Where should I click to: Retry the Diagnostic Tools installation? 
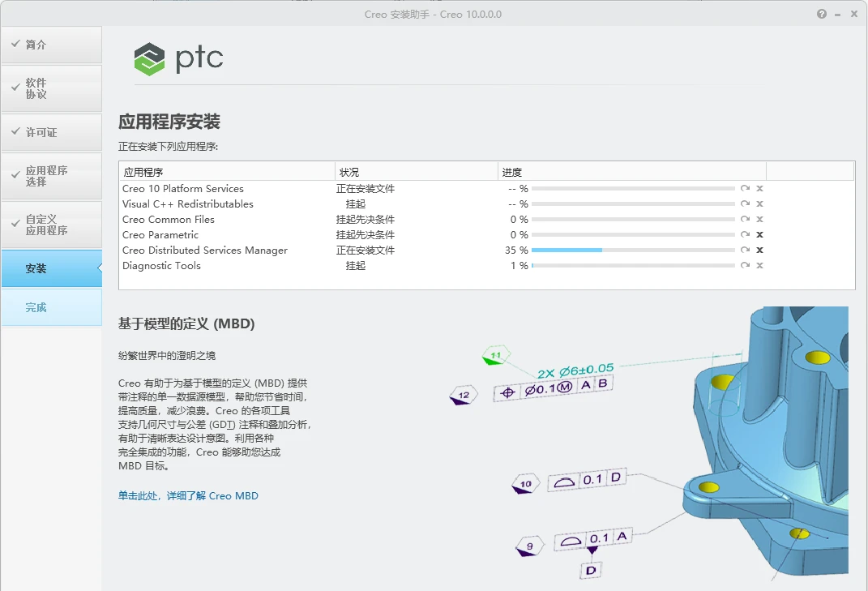pos(745,265)
